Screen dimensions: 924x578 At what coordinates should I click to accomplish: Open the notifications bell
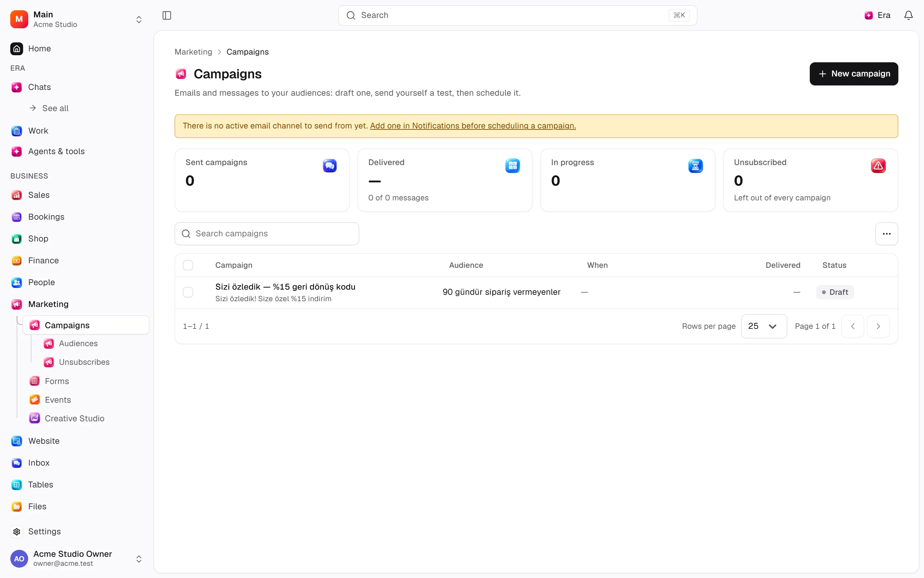908,15
